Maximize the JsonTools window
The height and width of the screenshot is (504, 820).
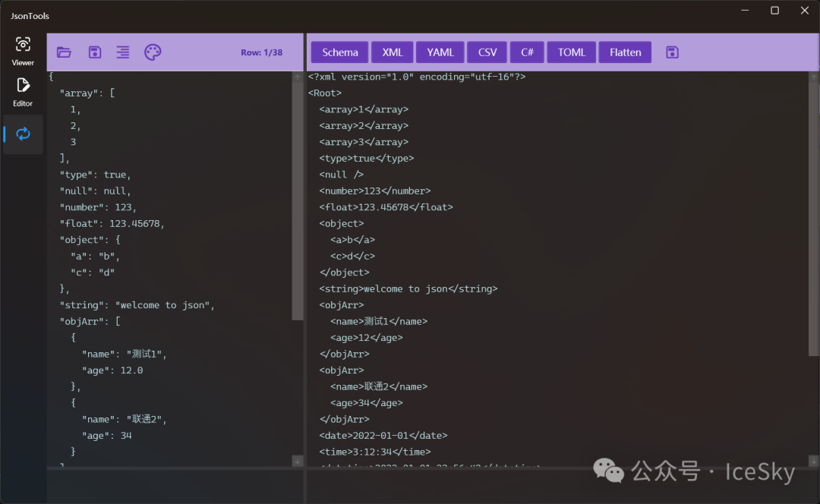(x=774, y=11)
